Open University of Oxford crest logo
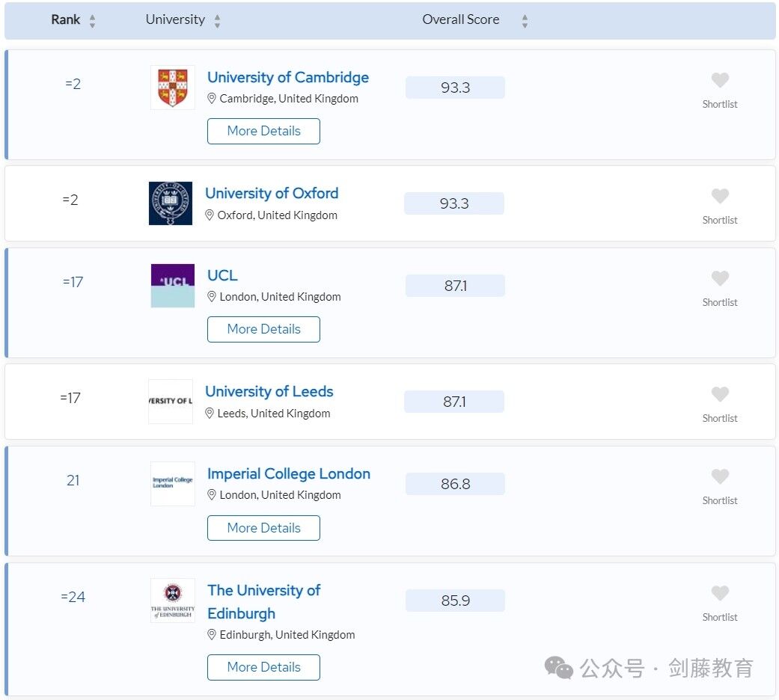This screenshot has width=779, height=700. 171,203
